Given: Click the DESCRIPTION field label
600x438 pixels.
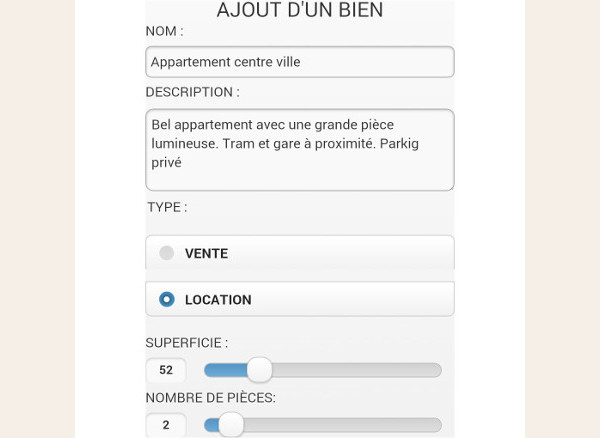Looking at the screenshot, I should 192,92.
